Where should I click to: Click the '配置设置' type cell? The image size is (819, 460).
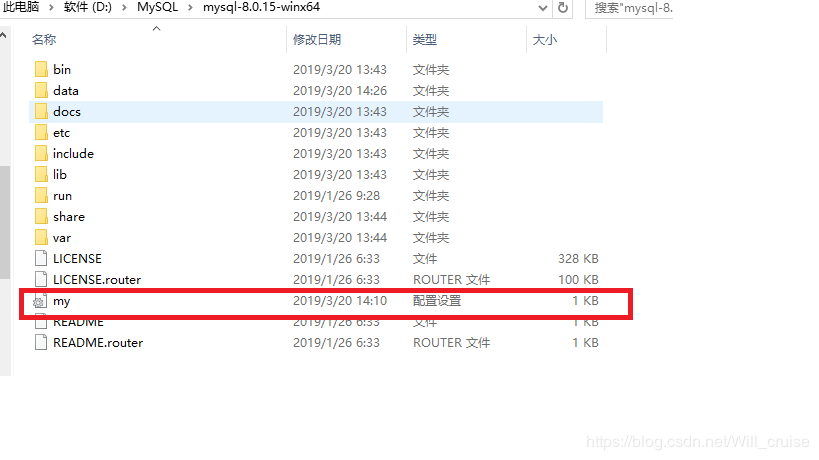coord(437,301)
